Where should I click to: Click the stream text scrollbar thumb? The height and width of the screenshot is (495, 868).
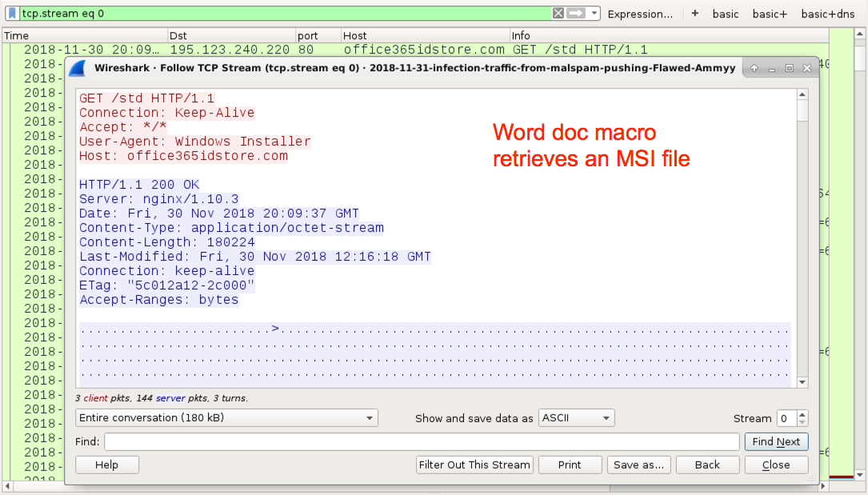802,110
